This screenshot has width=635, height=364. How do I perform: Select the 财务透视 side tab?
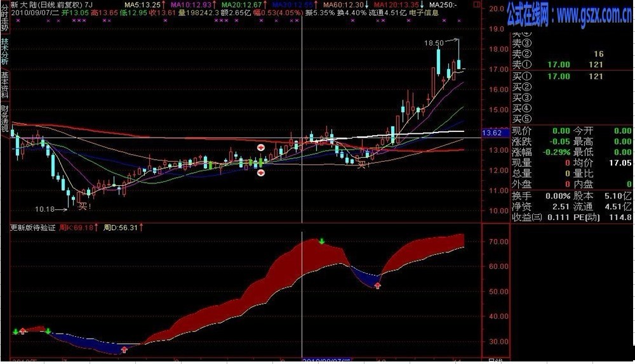(4, 118)
